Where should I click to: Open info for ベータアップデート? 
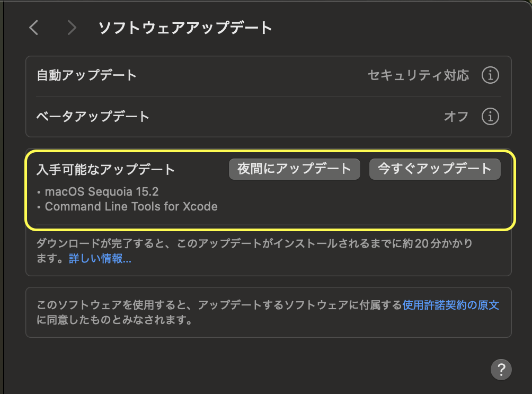click(x=490, y=116)
